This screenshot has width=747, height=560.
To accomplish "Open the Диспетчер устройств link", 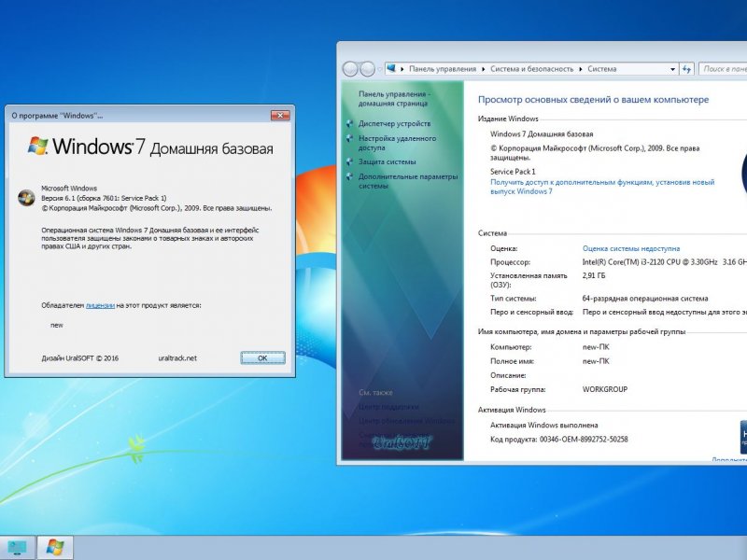I will [394, 124].
